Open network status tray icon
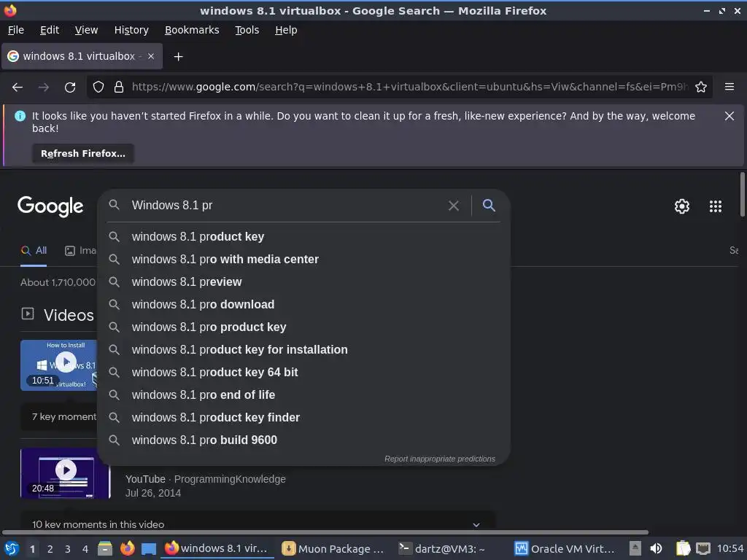 click(703, 548)
